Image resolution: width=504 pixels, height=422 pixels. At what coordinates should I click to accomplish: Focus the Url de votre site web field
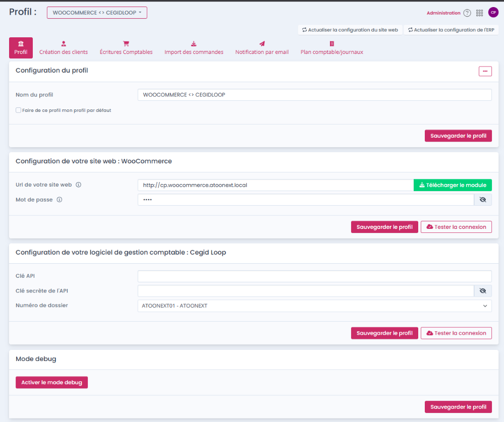pos(275,185)
